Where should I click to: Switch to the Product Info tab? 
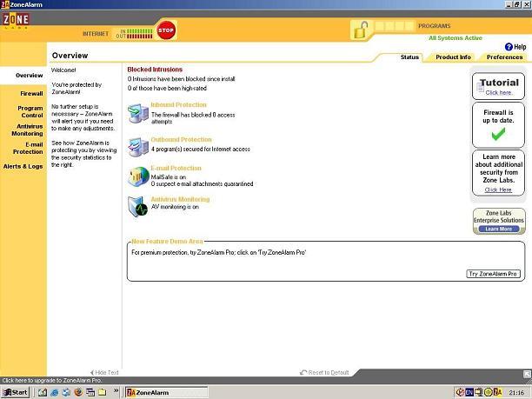[x=453, y=57]
